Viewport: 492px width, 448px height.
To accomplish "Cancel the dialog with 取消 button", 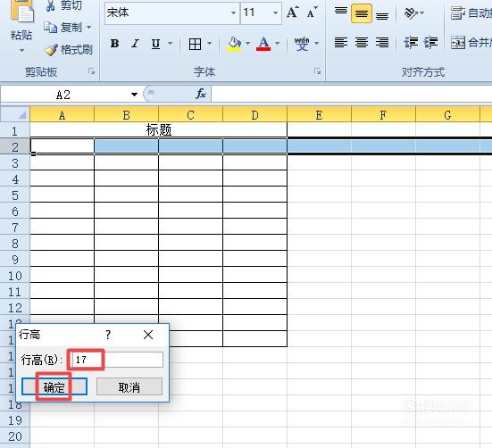I will [129, 386].
